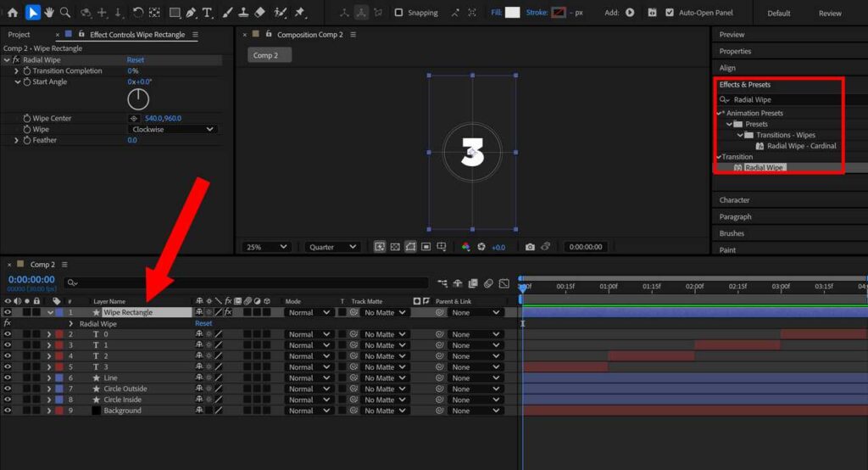
Task: Select the Pen tool
Action: pyautogui.click(x=191, y=12)
